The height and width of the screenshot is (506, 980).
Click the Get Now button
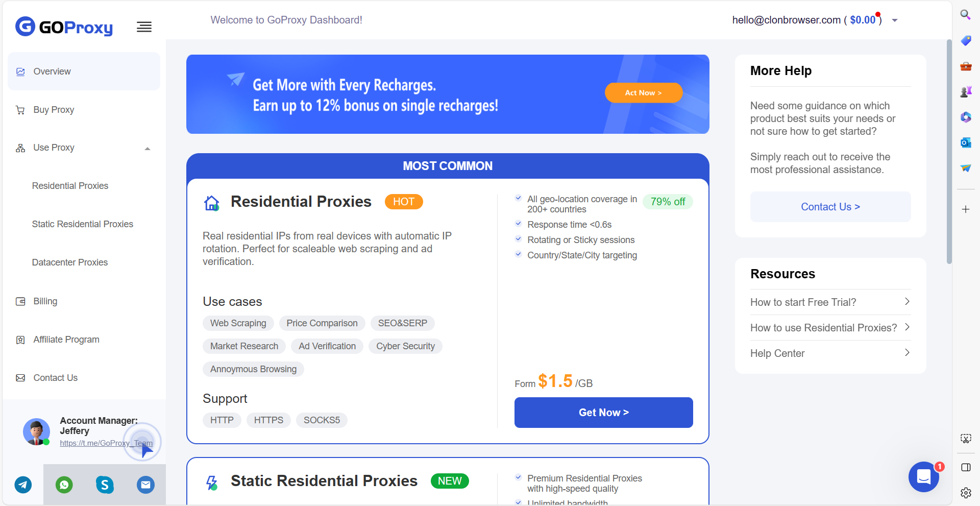[603, 413]
